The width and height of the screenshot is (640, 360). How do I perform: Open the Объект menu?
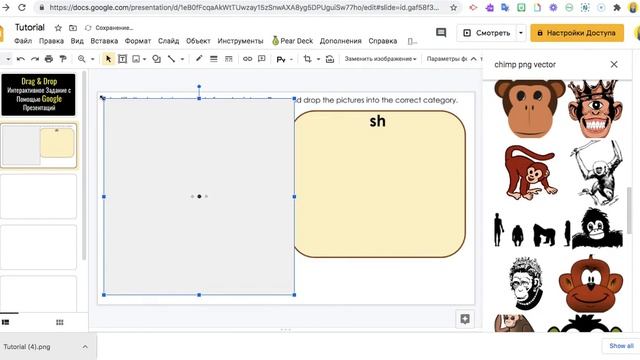(x=198, y=41)
